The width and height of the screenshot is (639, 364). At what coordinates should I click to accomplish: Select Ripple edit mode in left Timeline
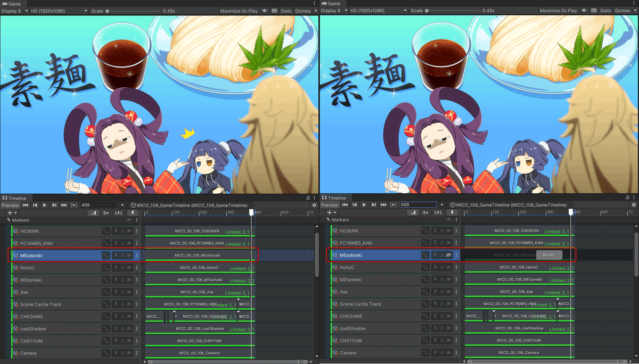[106, 213]
